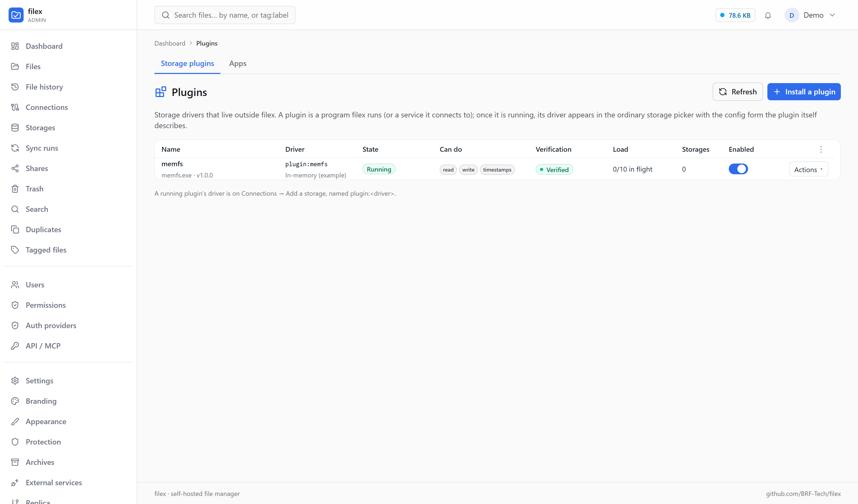Click the Tagged files tag icon
Viewport: 858px width, 504px height.
click(x=15, y=250)
